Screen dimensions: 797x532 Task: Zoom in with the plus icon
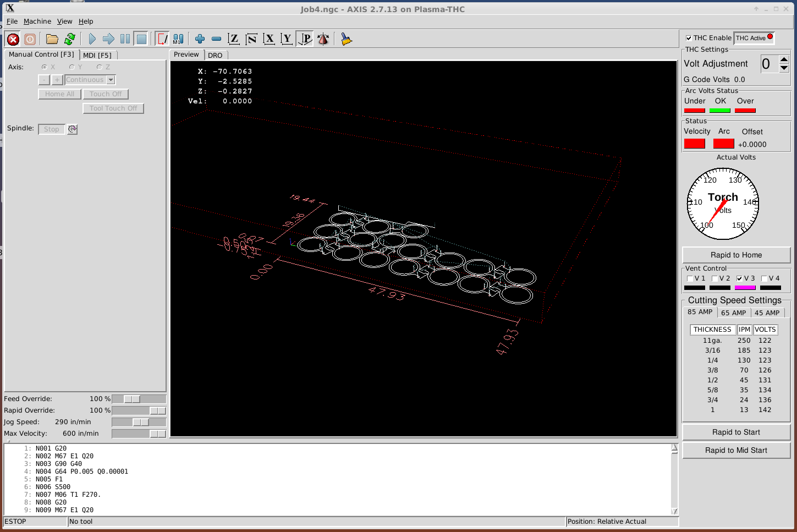pos(200,39)
